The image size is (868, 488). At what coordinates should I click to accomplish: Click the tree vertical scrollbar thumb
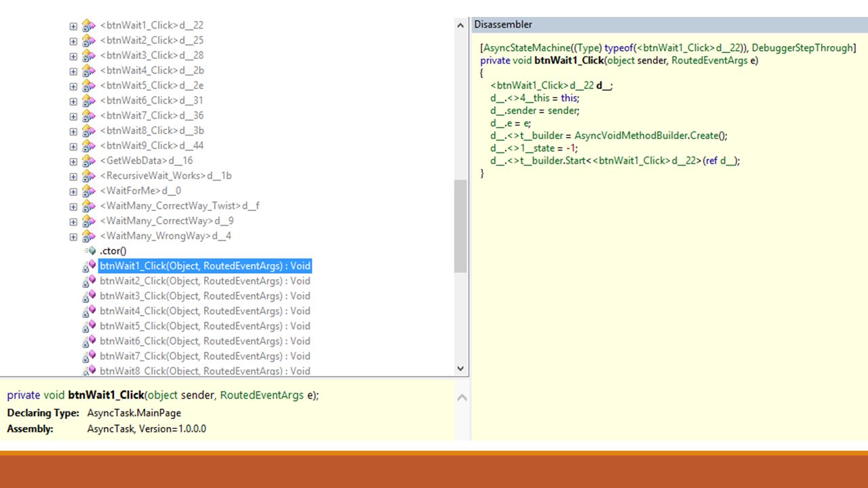460,226
